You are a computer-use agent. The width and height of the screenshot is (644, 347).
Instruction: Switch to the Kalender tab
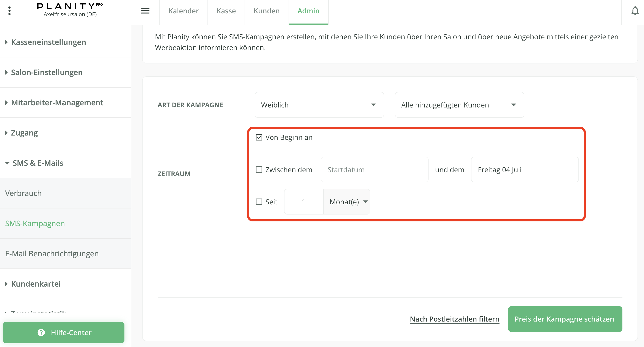click(183, 11)
